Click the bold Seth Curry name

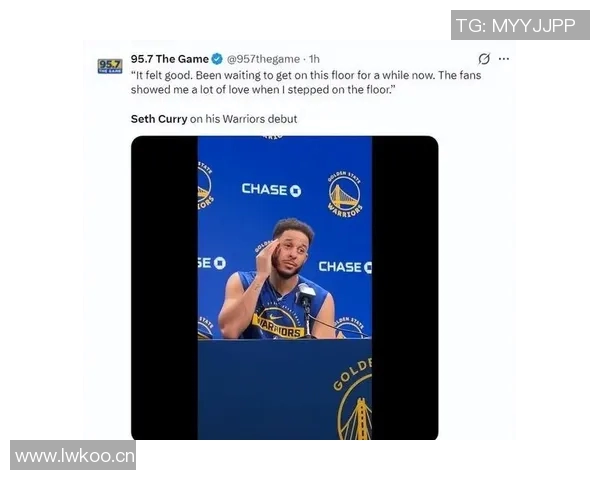coord(159,119)
